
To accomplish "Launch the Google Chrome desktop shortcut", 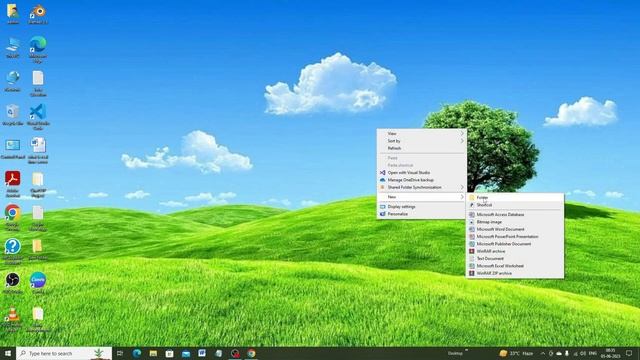I will (13, 218).
